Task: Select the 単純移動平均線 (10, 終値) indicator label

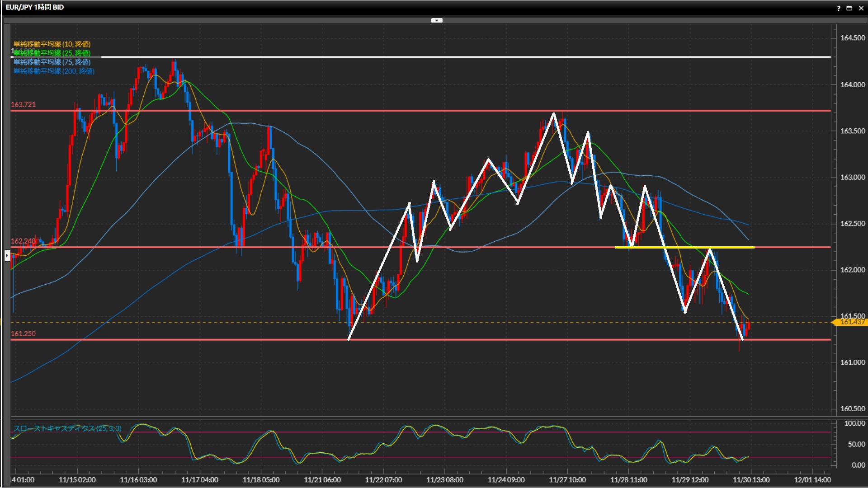Action: coord(52,44)
